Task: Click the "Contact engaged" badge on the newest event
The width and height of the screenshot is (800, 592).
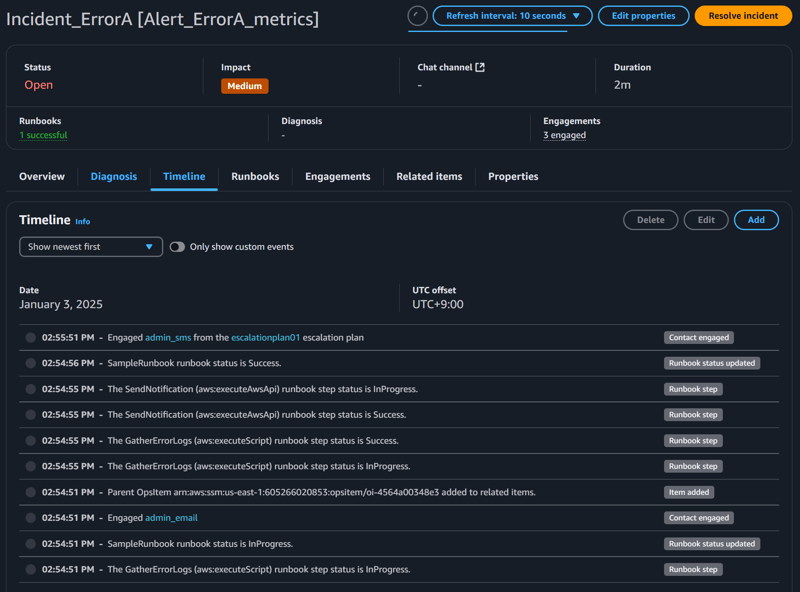Action: (700, 337)
